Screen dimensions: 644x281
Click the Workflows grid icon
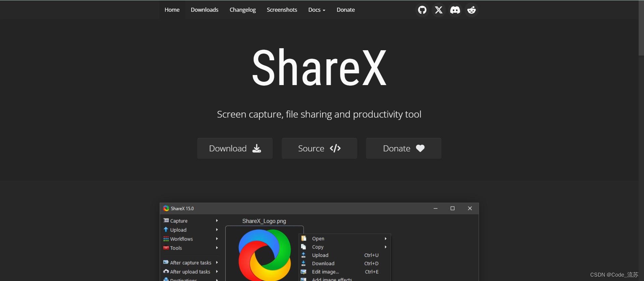click(x=166, y=239)
